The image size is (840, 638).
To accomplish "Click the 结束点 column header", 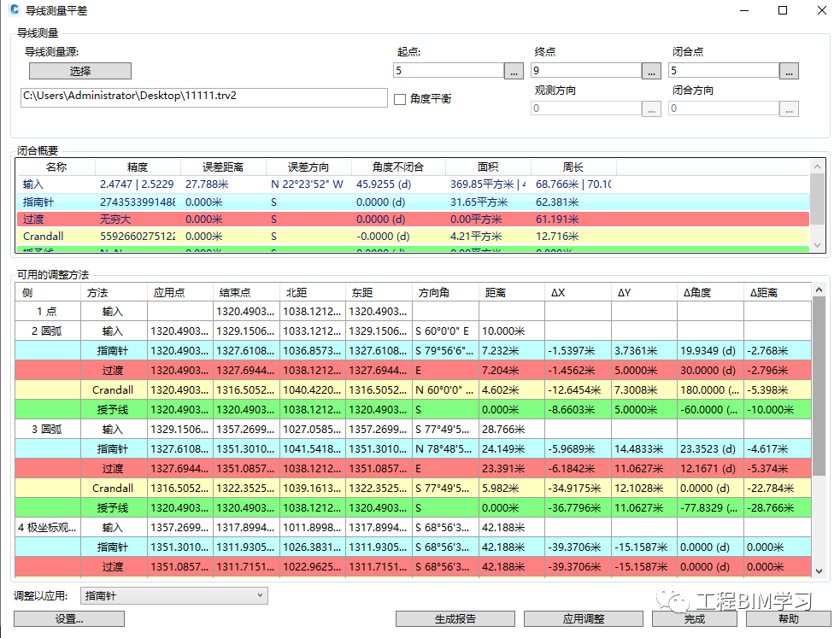I will point(246,293).
